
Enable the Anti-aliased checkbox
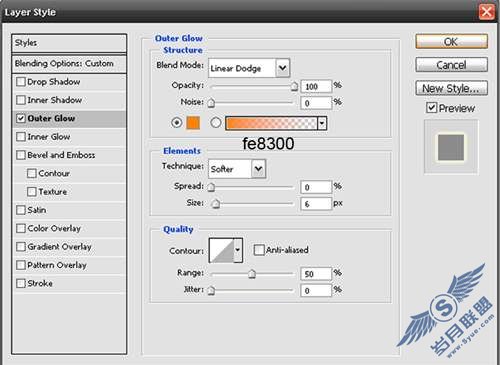[x=259, y=250]
